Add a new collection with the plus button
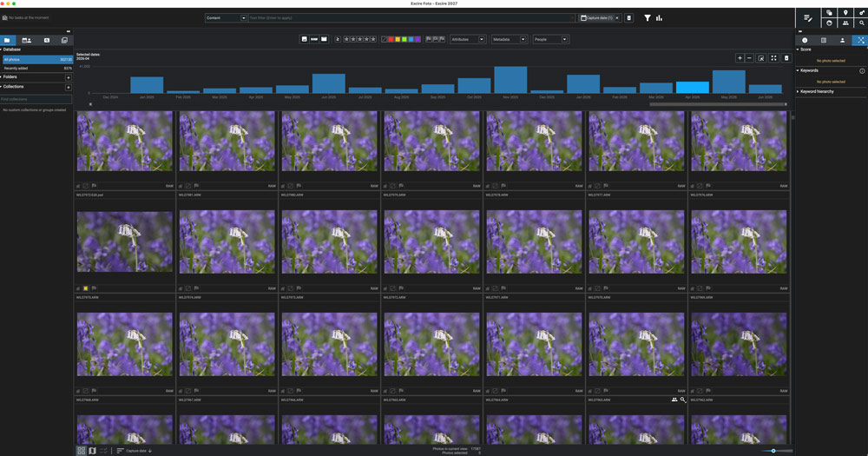868x456 pixels. pyautogui.click(x=68, y=87)
